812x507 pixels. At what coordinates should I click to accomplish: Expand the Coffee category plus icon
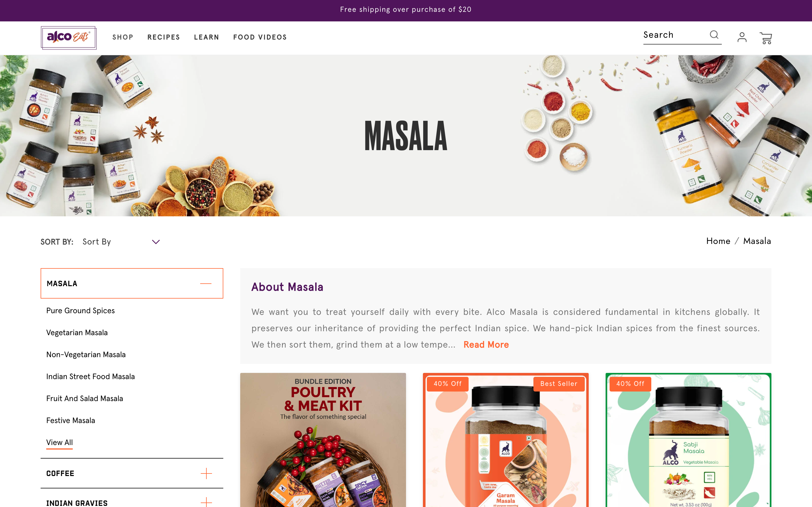pos(206,473)
